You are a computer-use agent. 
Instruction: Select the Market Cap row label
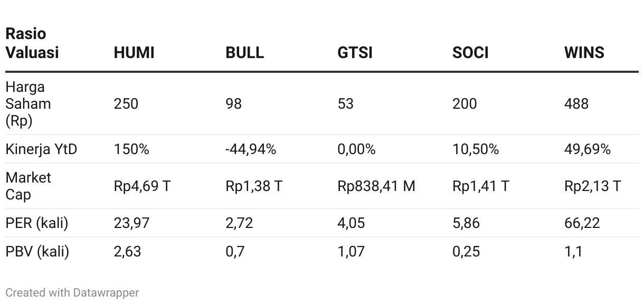29,186
